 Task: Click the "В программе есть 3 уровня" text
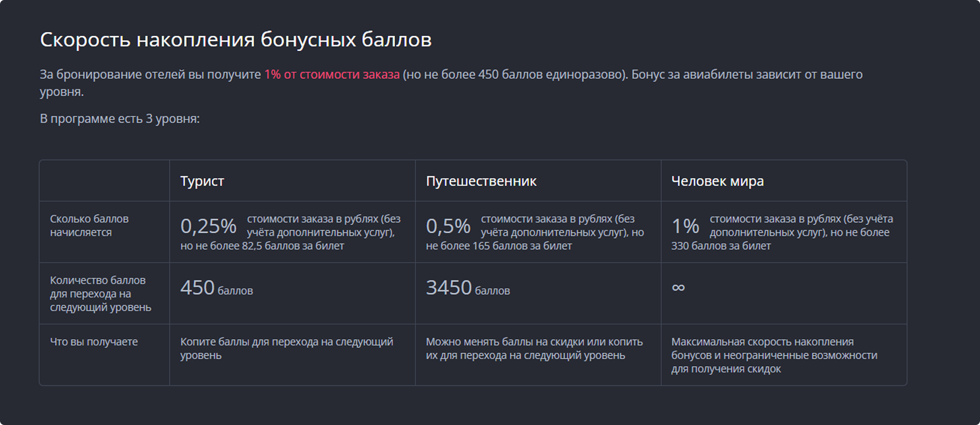pyautogui.click(x=119, y=119)
